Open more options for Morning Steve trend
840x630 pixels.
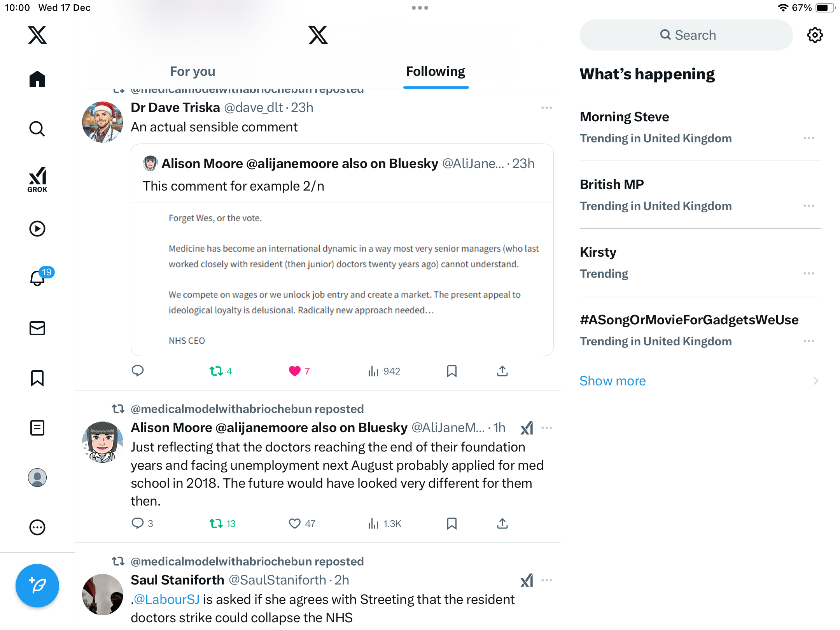809,138
